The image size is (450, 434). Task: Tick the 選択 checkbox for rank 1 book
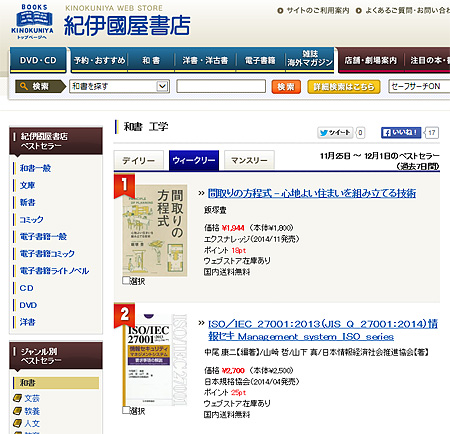point(126,280)
